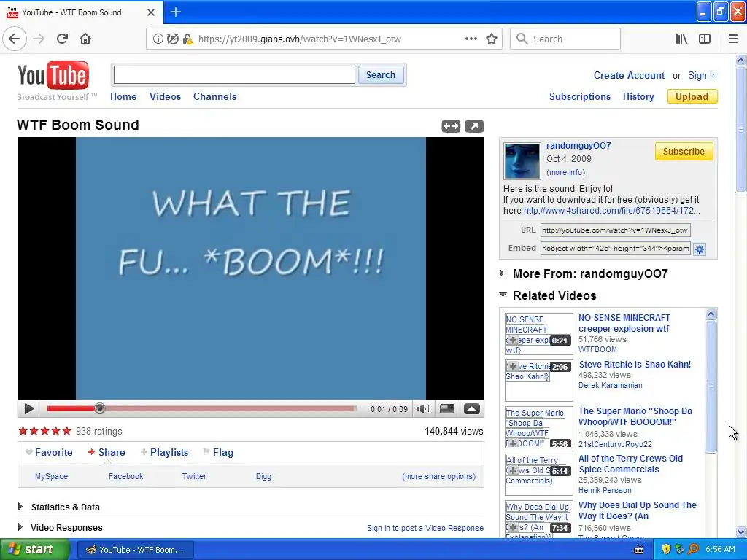747x560 pixels.
Task: Select the Share tab under video
Action: (x=107, y=452)
